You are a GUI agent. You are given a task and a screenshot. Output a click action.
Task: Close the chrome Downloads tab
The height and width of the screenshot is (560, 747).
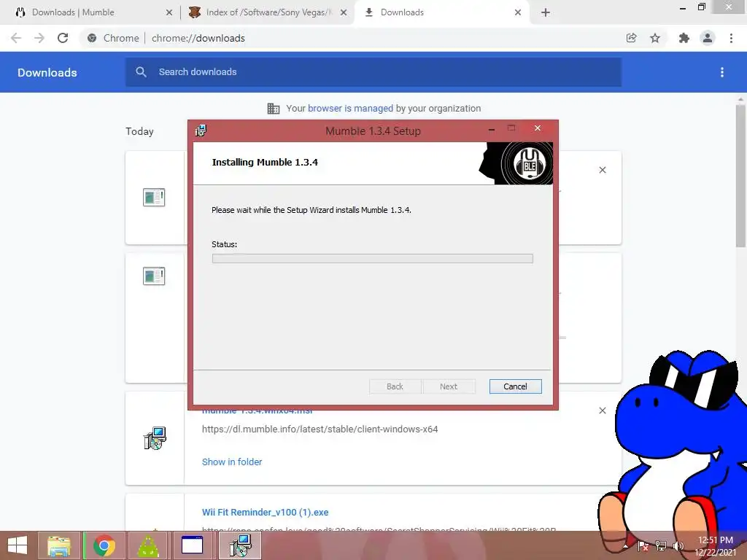point(518,13)
